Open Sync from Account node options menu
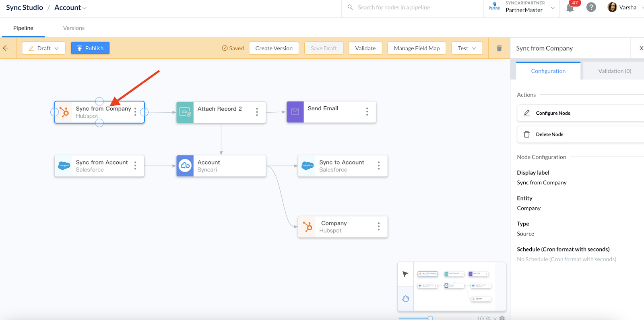Image resolution: width=644 pixels, height=320 pixels. tap(135, 165)
